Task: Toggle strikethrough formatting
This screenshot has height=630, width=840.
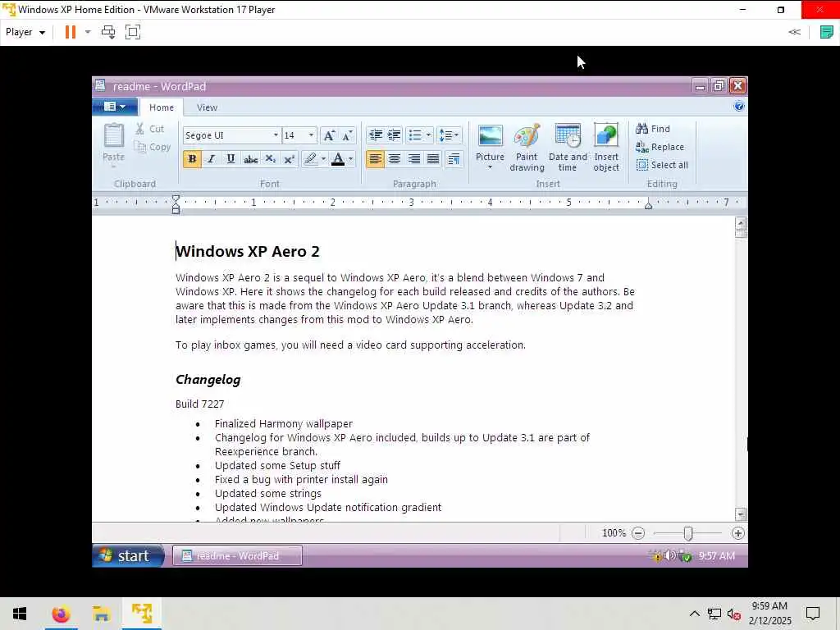Action: coord(250,159)
